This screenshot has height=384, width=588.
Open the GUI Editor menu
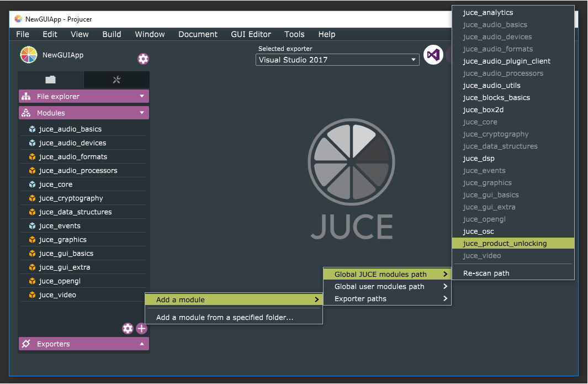tap(251, 34)
